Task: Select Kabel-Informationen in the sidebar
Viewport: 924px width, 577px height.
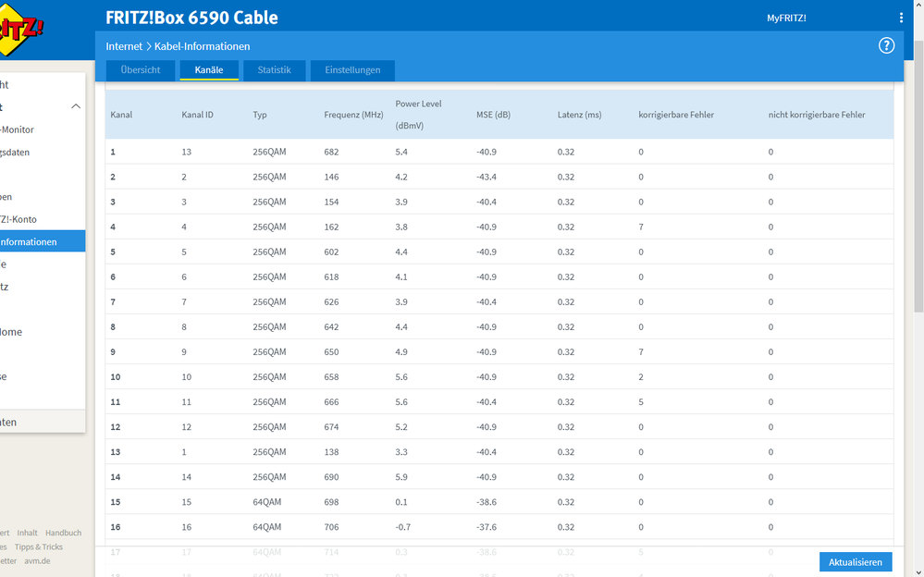Action: [x=43, y=241]
